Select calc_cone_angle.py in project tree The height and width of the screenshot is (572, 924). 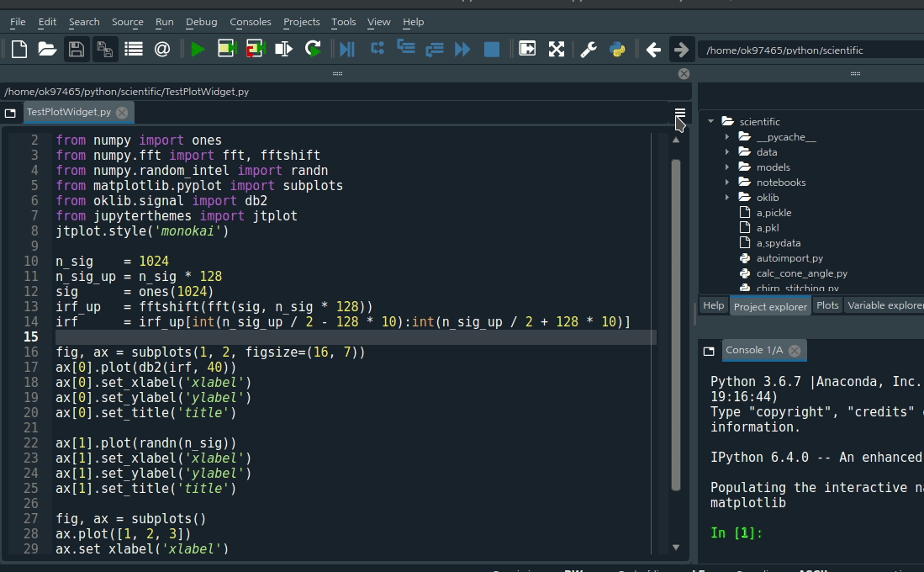tap(801, 273)
